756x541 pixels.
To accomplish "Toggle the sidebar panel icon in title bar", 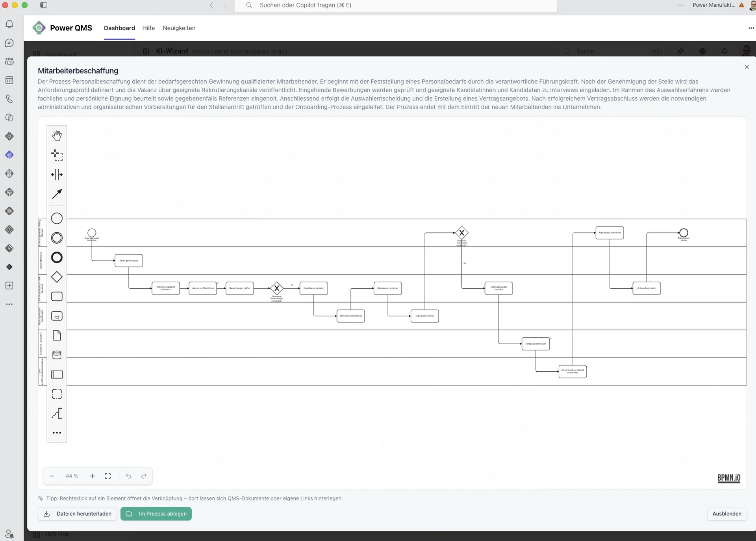I will point(44,5).
